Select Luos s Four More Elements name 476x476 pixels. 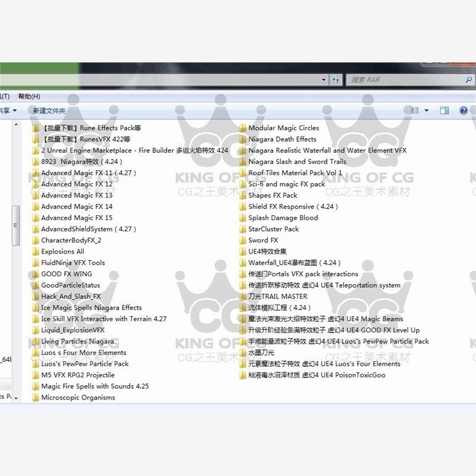click(84, 353)
